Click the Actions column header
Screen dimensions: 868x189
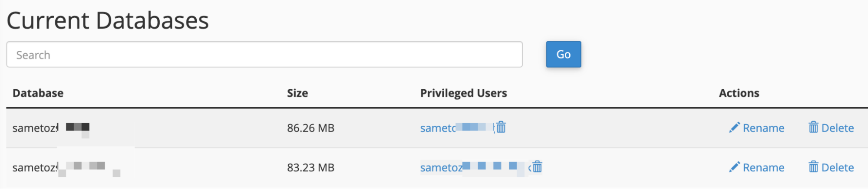point(739,93)
